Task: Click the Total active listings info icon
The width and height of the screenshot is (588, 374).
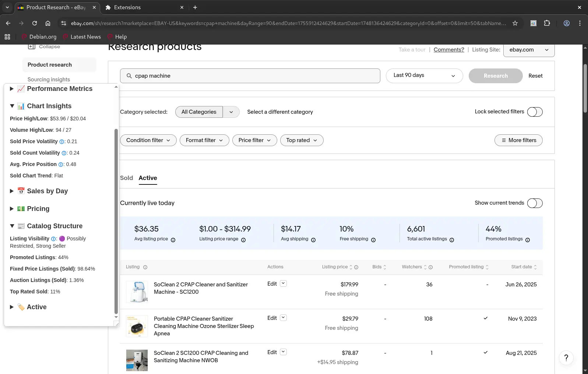Action: pos(452,240)
